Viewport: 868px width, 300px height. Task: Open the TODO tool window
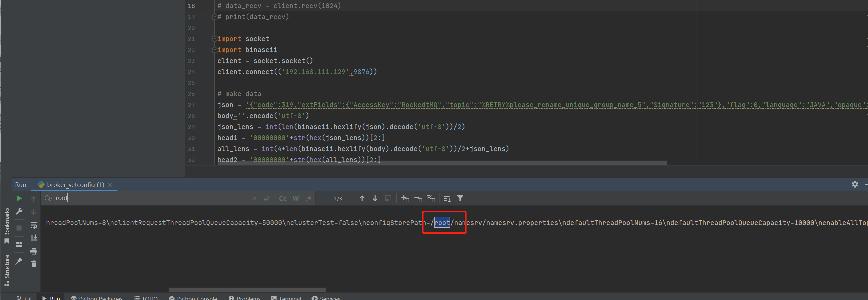pyautogui.click(x=146, y=298)
